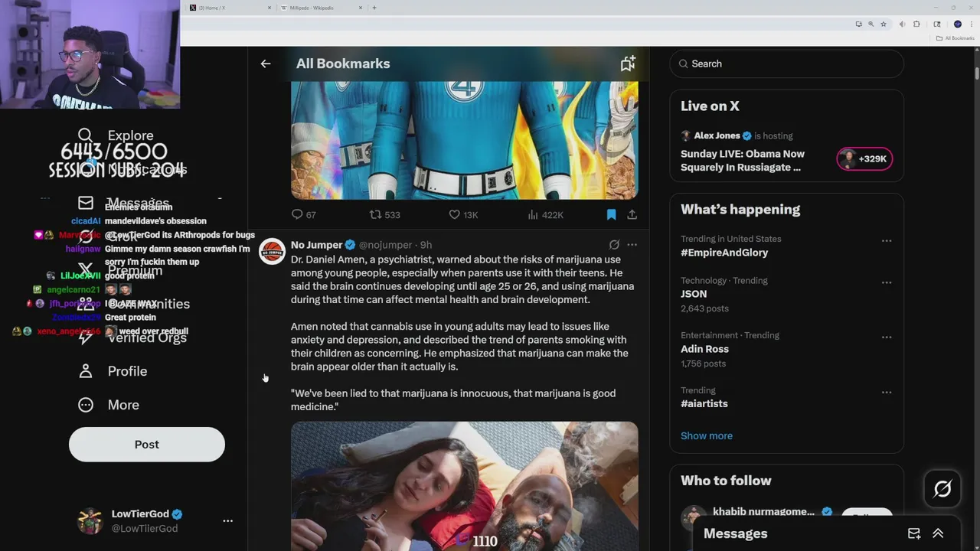The image size is (980, 551).
Task: Click the @nojumper handle
Action: click(385, 245)
